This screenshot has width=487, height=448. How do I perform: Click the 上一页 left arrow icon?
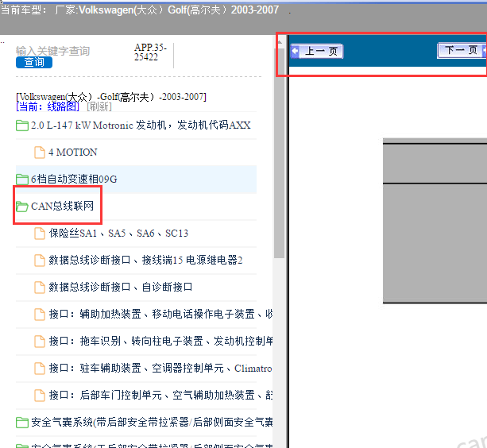pos(295,51)
